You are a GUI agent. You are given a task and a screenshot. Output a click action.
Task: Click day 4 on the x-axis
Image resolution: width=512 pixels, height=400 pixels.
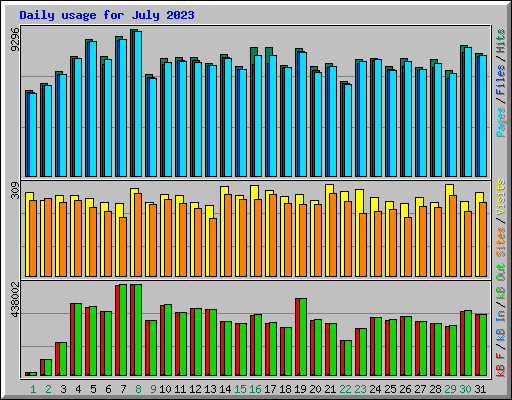coord(78,389)
